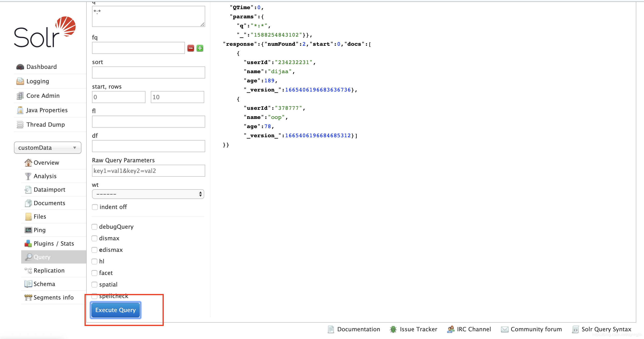
Task: Click the Execute Query button
Action: [116, 310]
